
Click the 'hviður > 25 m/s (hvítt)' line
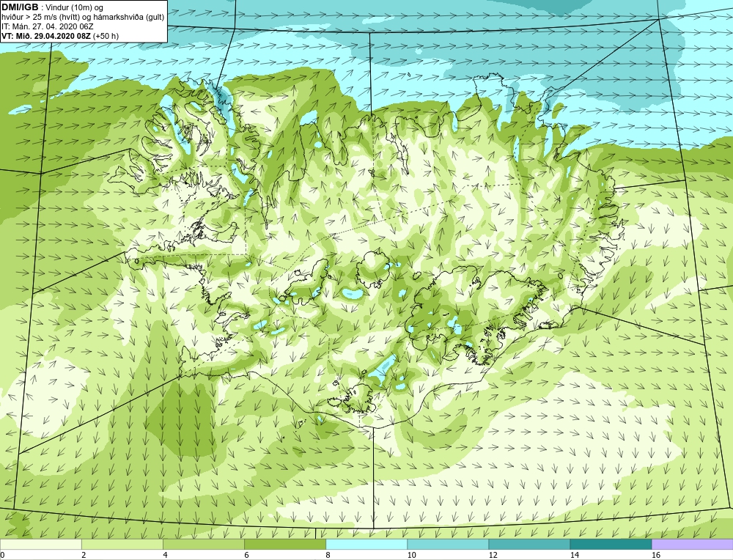pyautogui.click(x=40, y=18)
